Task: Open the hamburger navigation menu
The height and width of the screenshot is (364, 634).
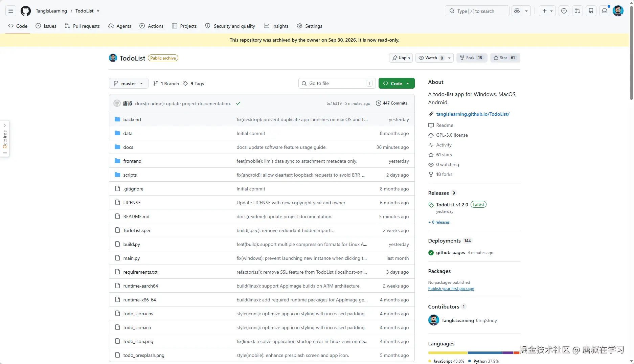Action: tap(11, 11)
